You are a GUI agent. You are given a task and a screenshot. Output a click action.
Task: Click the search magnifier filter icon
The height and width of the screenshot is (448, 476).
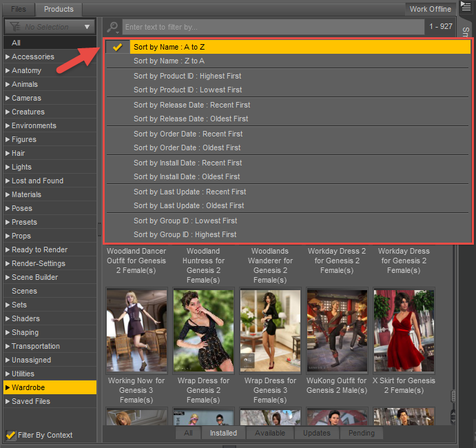tap(112, 27)
